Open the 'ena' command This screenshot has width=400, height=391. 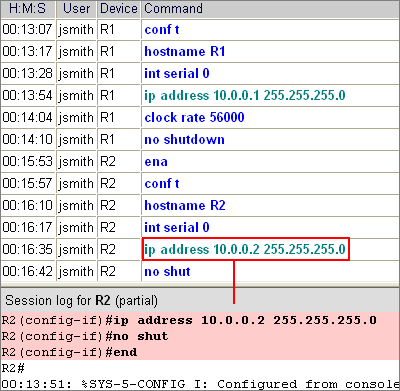(x=156, y=162)
